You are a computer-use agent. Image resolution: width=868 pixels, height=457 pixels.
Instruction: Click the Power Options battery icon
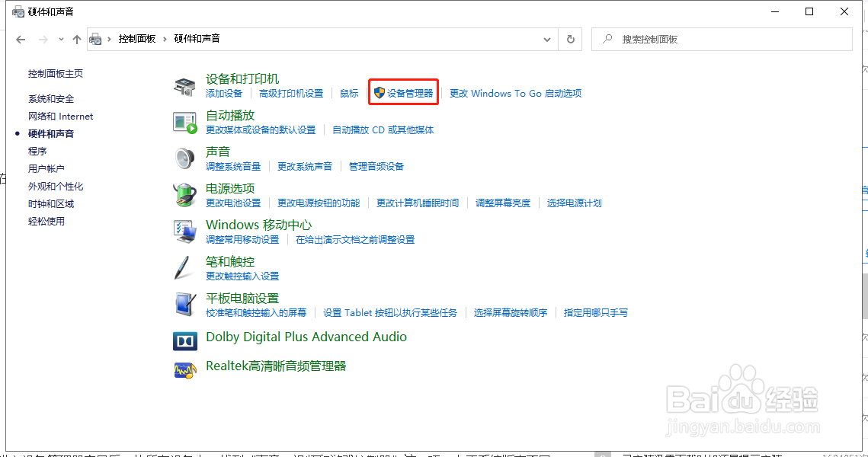pyautogui.click(x=185, y=195)
